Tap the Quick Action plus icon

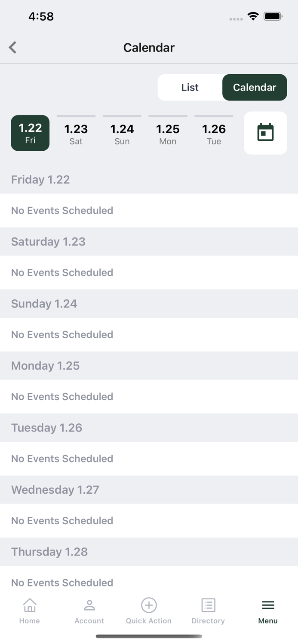[149, 605]
